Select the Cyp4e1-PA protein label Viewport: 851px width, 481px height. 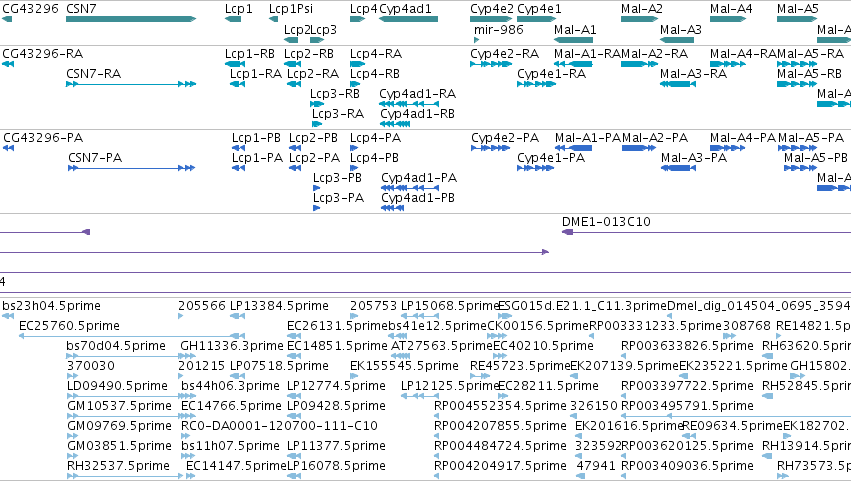coord(551,158)
